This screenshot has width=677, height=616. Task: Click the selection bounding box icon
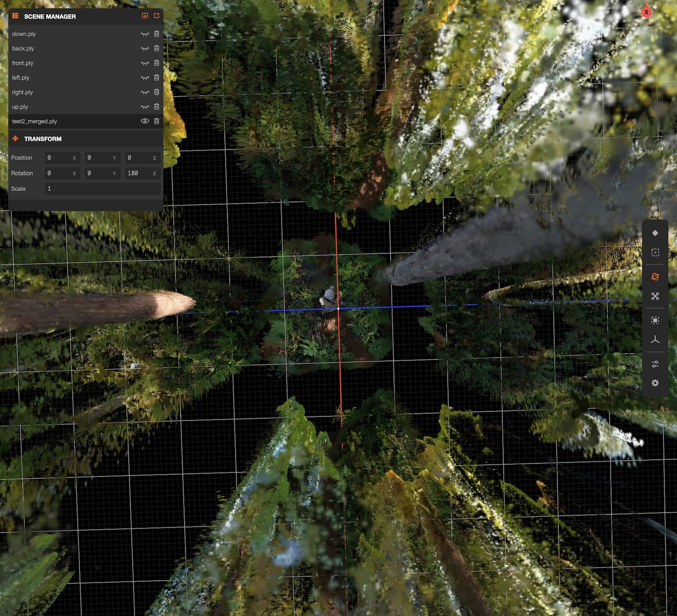tap(655, 320)
